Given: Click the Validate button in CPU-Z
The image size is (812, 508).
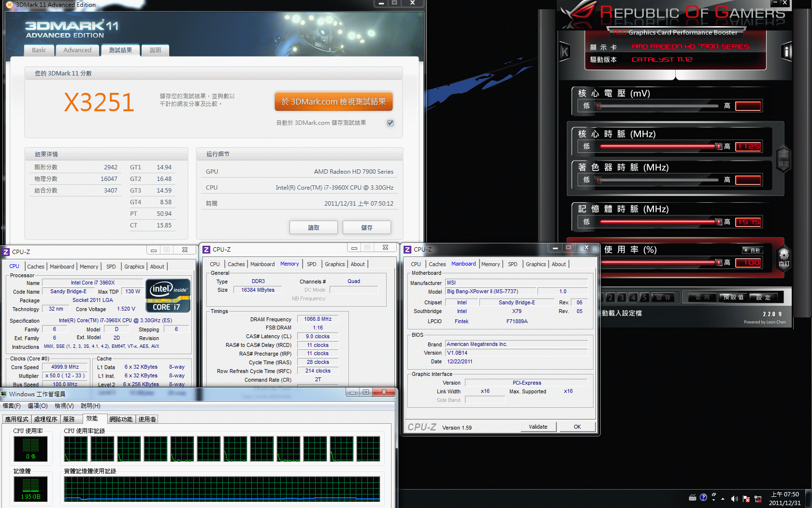Looking at the screenshot, I should tap(538, 427).
